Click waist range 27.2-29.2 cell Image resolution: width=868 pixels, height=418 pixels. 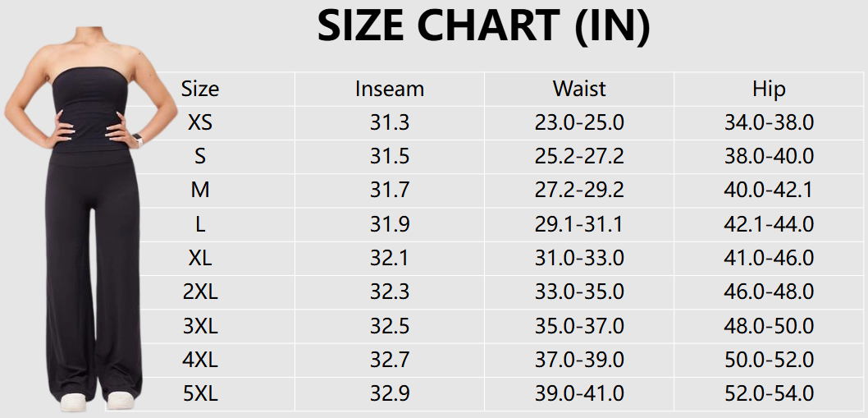(x=579, y=191)
